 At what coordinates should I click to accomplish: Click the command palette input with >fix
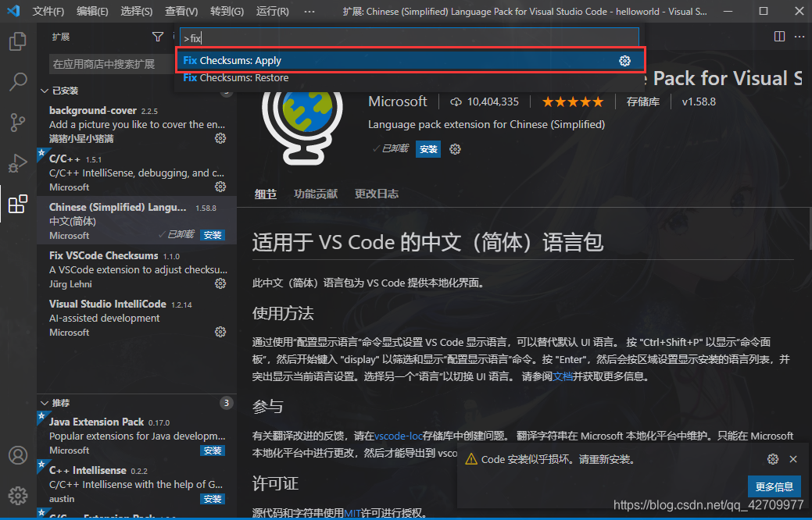pos(409,37)
